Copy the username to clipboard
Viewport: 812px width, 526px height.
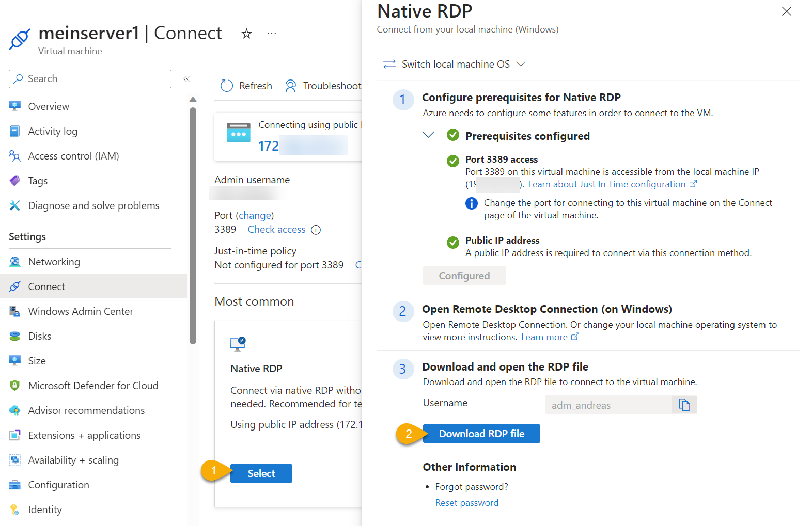pos(684,405)
